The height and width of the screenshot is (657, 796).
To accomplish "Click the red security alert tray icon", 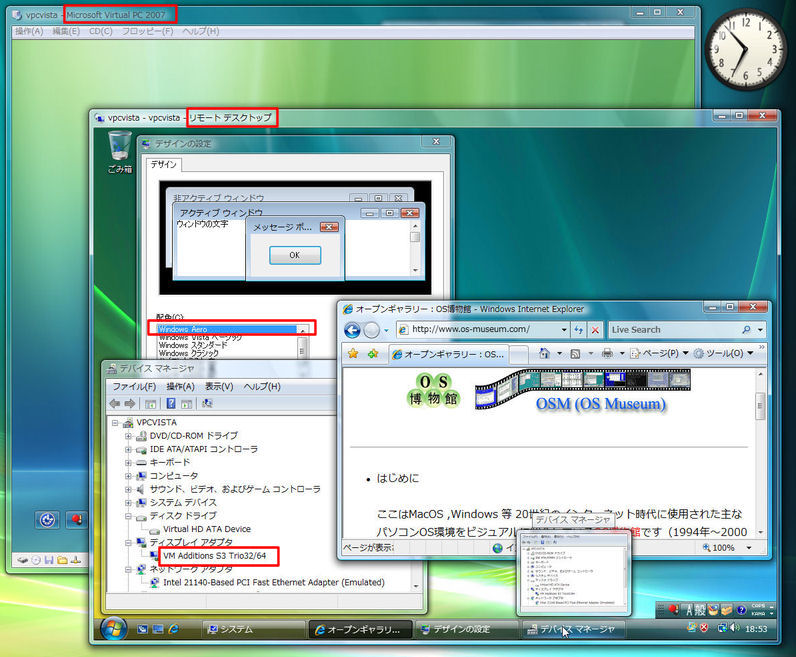I will (x=704, y=628).
